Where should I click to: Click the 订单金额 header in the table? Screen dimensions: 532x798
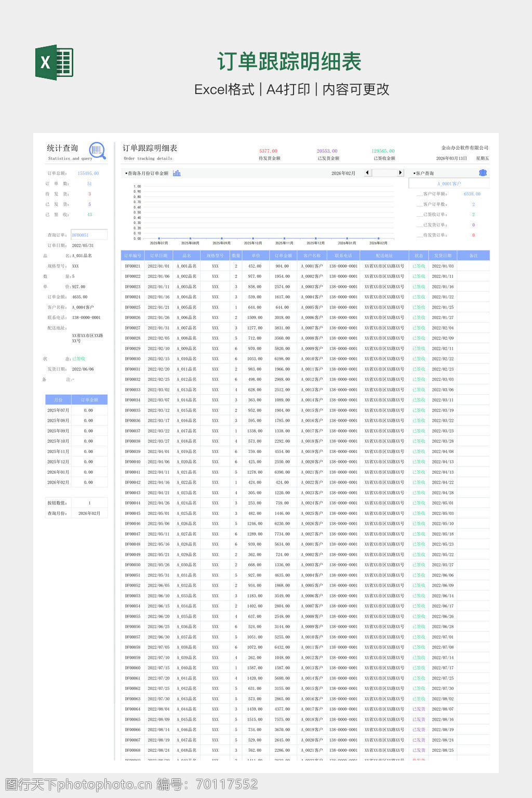pyautogui.click(x=283, y=256)
